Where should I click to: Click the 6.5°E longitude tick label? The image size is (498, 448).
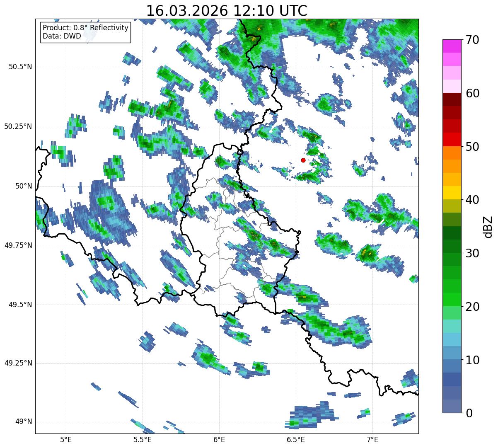(296, 439)
